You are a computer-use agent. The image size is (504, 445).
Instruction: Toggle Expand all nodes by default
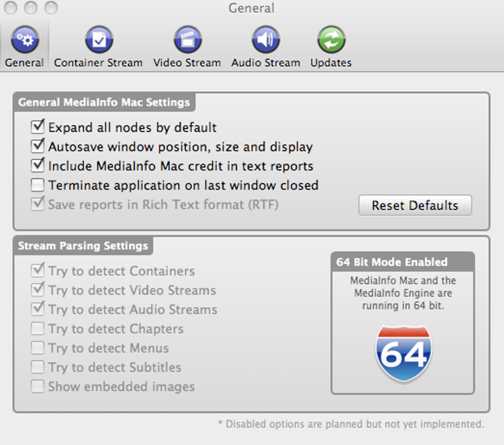pyautogui.click(x=38, y=126)
